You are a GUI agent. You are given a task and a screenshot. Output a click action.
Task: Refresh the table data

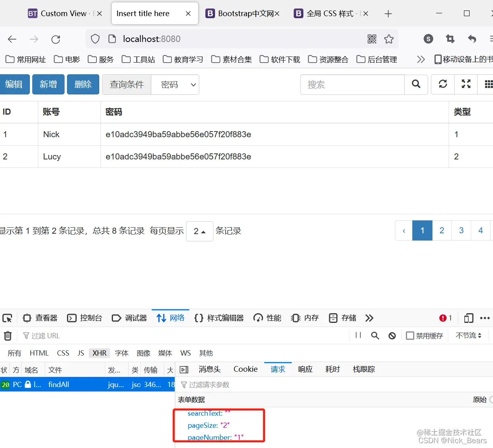pyautogui.click(x=443, y=84)
